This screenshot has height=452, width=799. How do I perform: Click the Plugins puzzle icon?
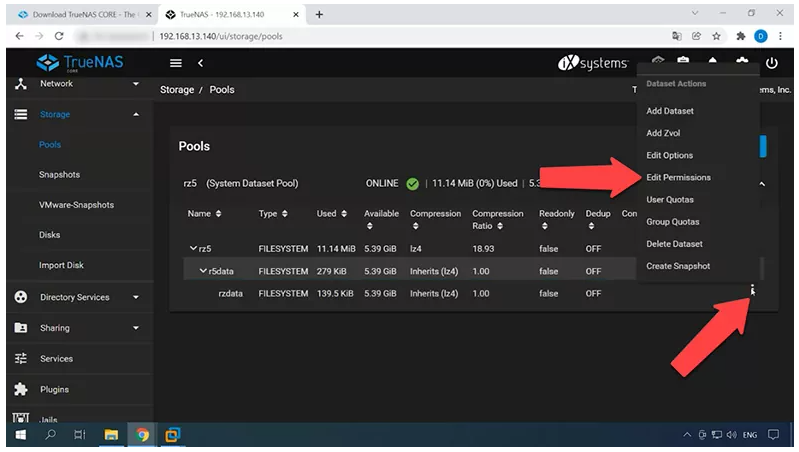(21, 389)
